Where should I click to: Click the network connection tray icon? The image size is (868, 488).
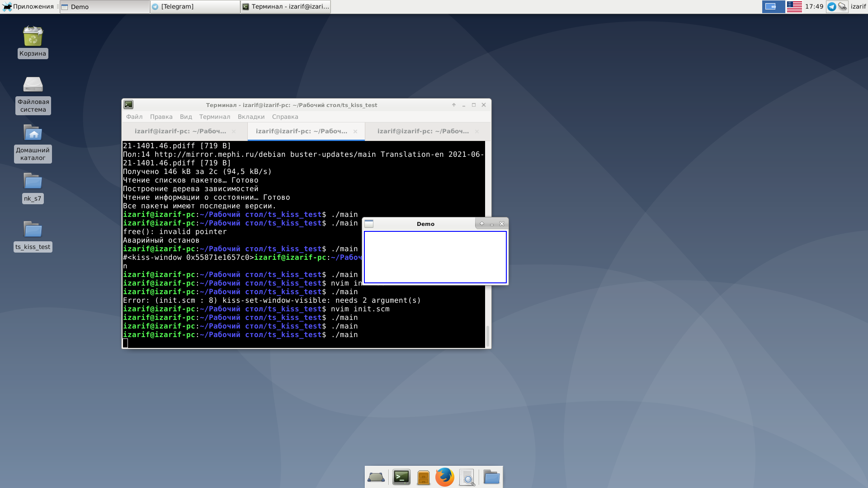(842, 7)
